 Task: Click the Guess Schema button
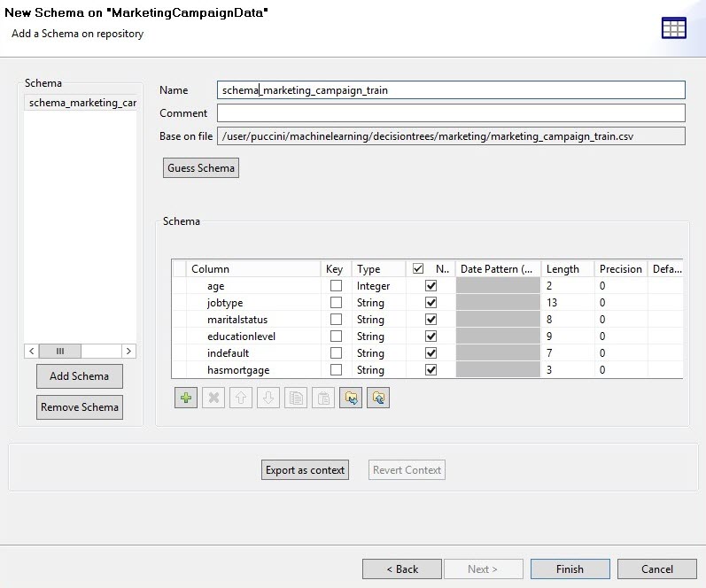pyautogui.click(x=201, y=168)
